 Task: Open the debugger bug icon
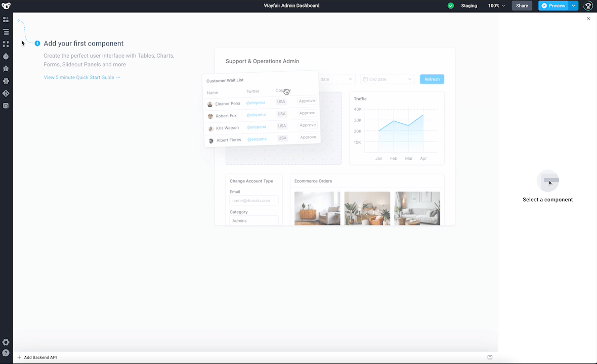pos(6,69)
